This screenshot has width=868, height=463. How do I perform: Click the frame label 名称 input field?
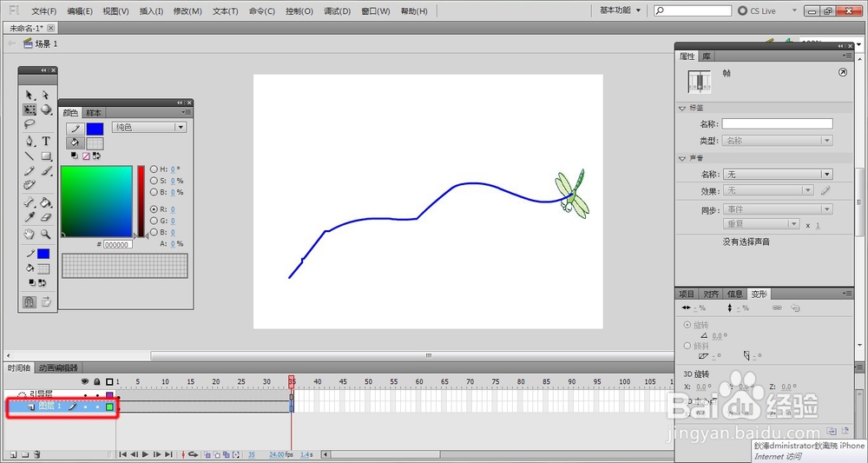click(777, 124)
